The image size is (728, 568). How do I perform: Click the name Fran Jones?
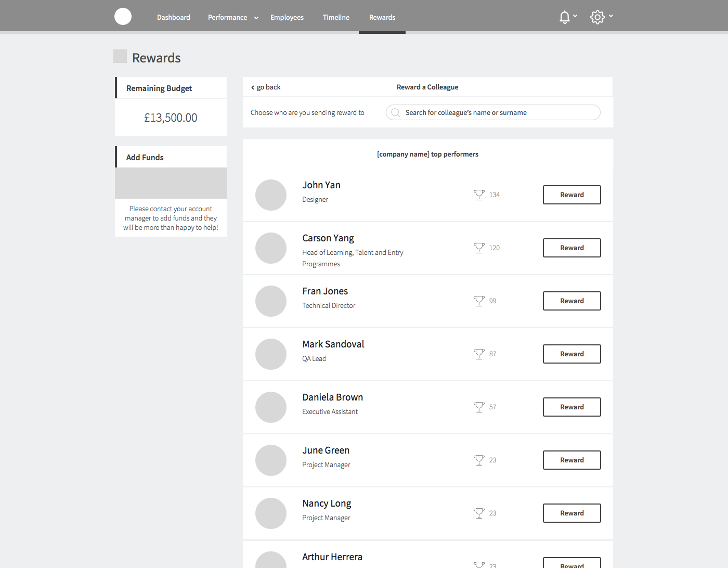pos(325,291)
